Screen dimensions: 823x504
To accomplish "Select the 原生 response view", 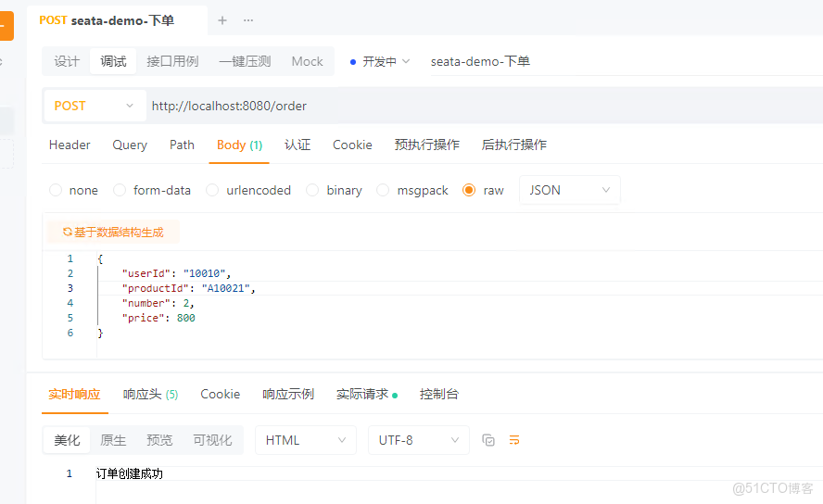I will [x=113, y=440].
